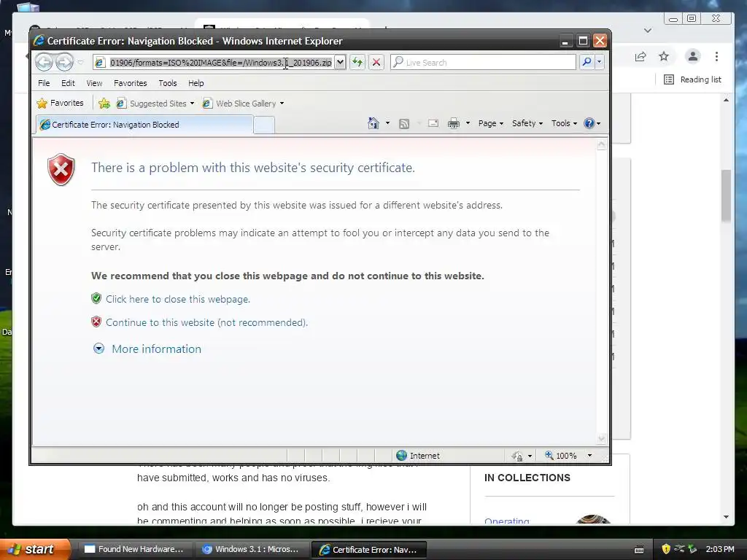Run search with the magnifier button
The height and width of the screenshot is (560, 747).
pyautogui.click(x=587, y=62)
